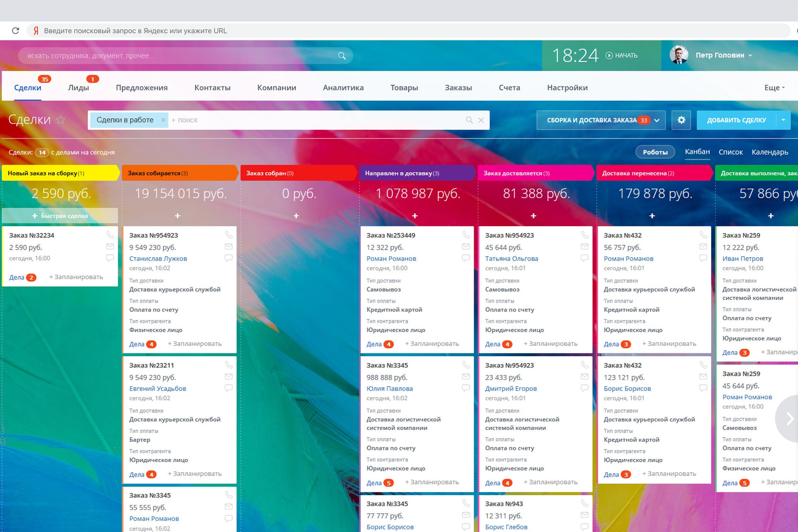Click phone icon on Заказ №32234 card
This screenshot has width=798, height=532.
110,235
